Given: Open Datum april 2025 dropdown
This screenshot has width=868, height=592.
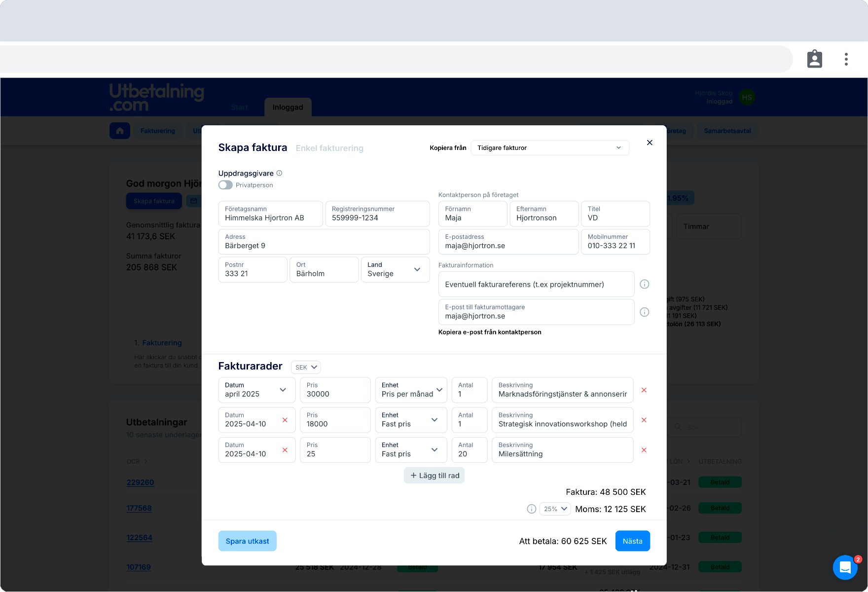Looking at the screenshot, I should pyautogui.click(x=257, y=390).
